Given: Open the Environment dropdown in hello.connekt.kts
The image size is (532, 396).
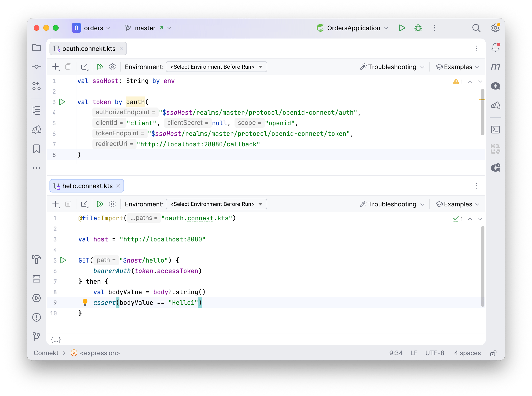Looking at the screenshot, I should (x=216, y=204).
